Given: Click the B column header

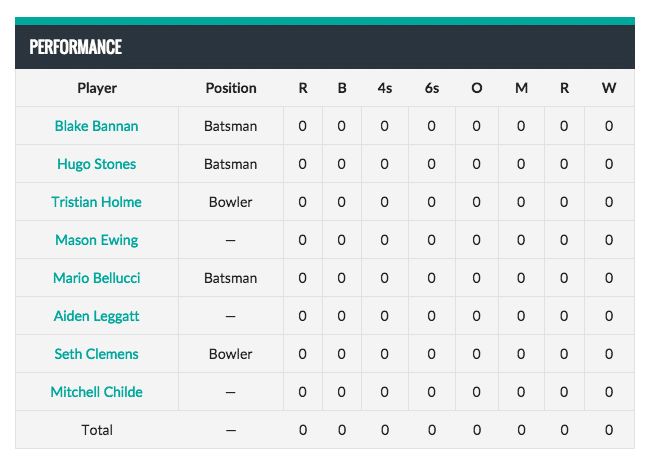Looking at the screenshot, I should (342, 88).
